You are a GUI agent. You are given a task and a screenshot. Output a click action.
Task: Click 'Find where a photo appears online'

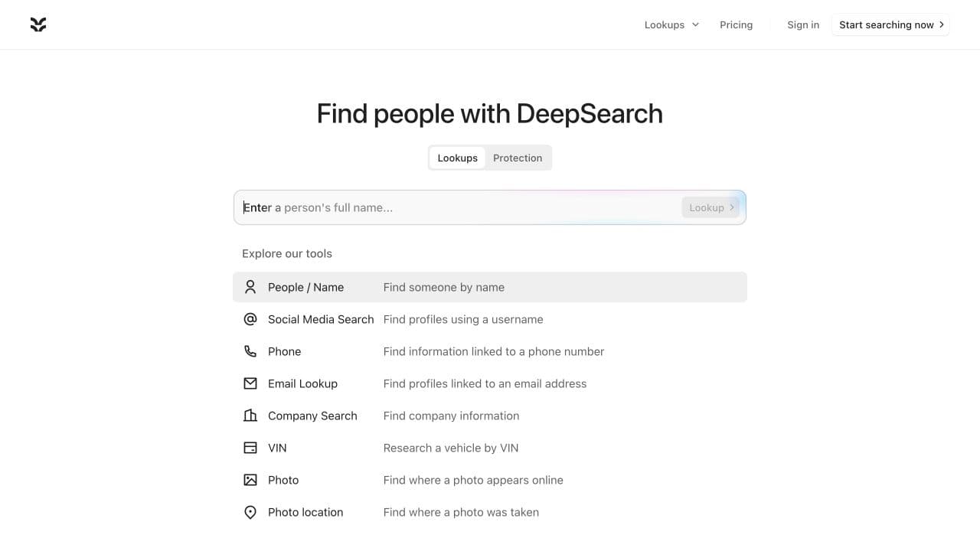pyautogui.click(x=473, y=480)
